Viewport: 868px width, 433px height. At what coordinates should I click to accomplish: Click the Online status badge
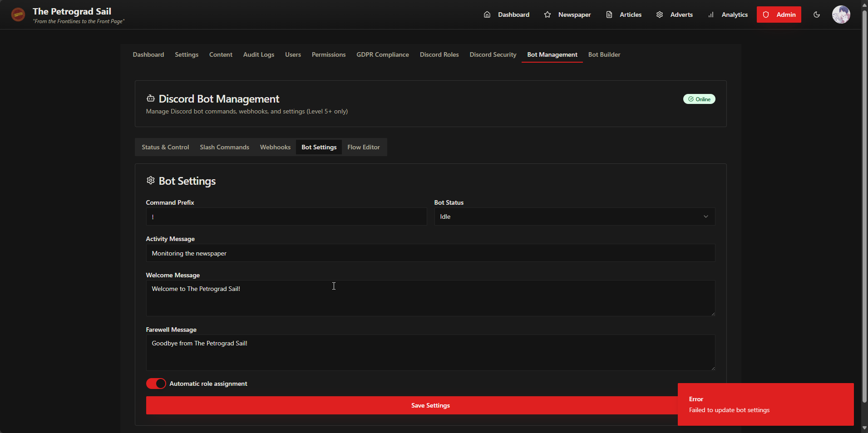699,99
